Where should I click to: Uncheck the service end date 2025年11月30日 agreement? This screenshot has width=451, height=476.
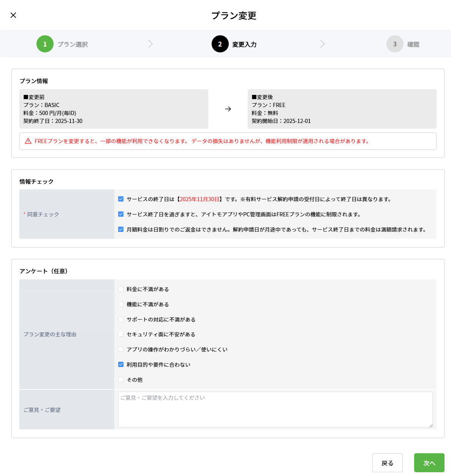coord(121,199)
